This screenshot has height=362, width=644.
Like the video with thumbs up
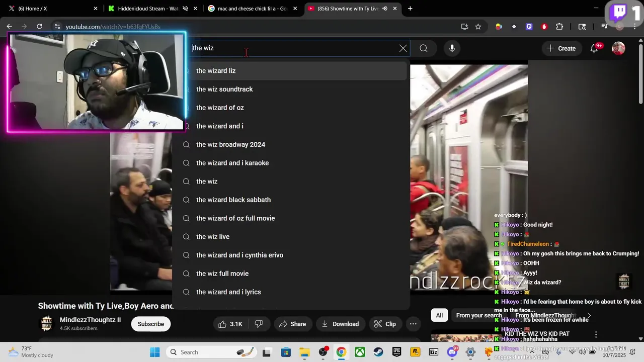pyautogui.click(x=231, y=324)
